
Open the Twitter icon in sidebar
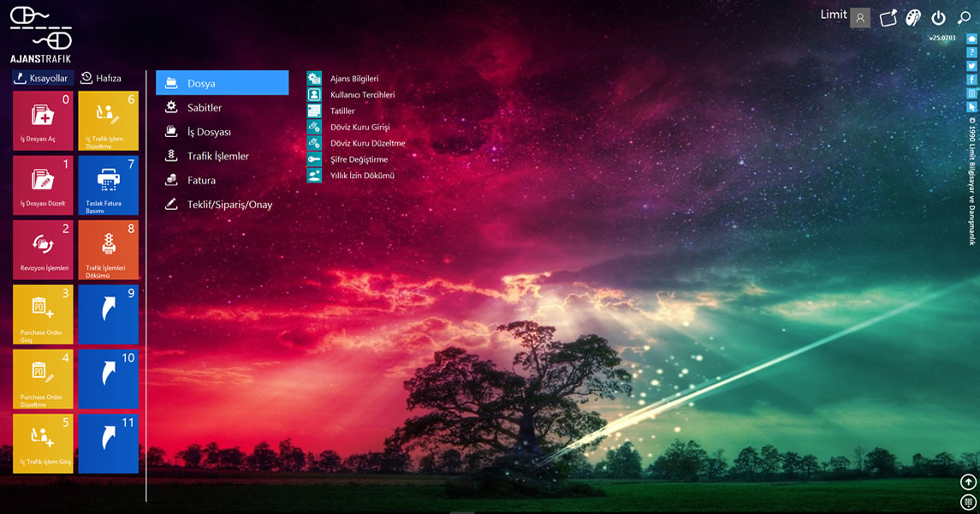click(971, 66)
